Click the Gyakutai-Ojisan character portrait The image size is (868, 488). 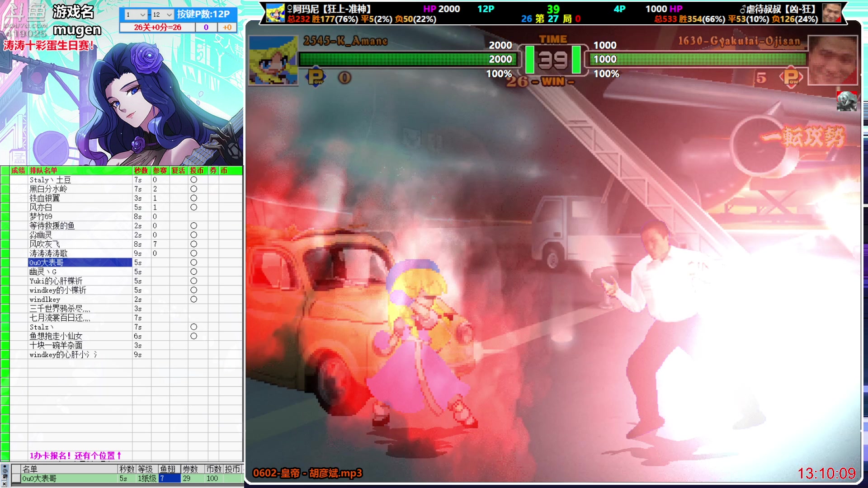click(x=832, y=60)
